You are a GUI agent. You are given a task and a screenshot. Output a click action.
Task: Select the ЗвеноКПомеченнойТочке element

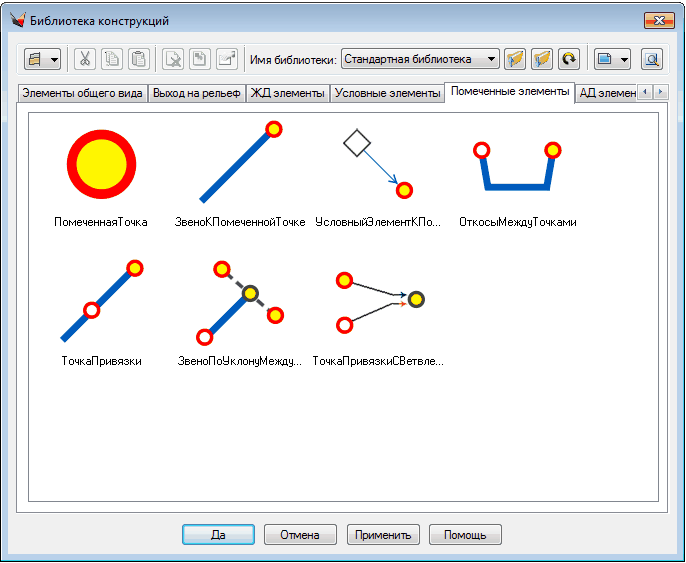(239, 163)
